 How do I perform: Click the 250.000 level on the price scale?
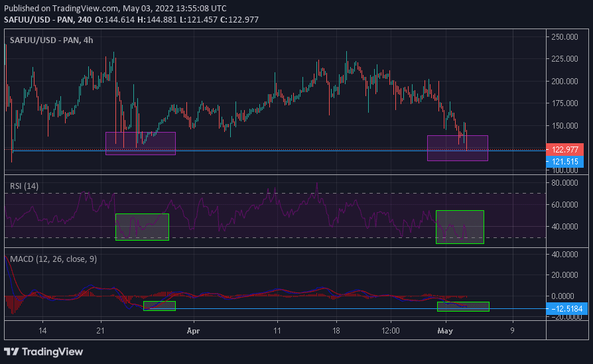[566, 37]
